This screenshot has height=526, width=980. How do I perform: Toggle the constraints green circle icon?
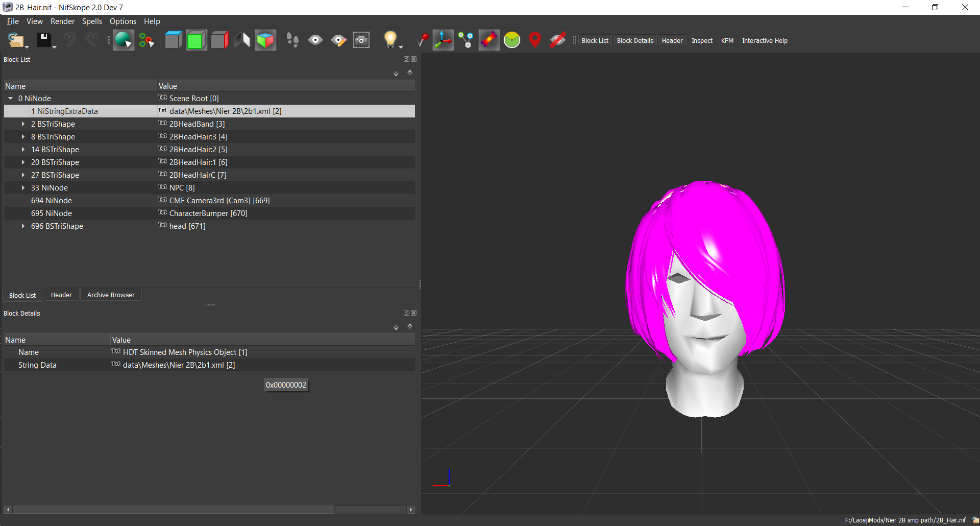[x=512, y=40]
